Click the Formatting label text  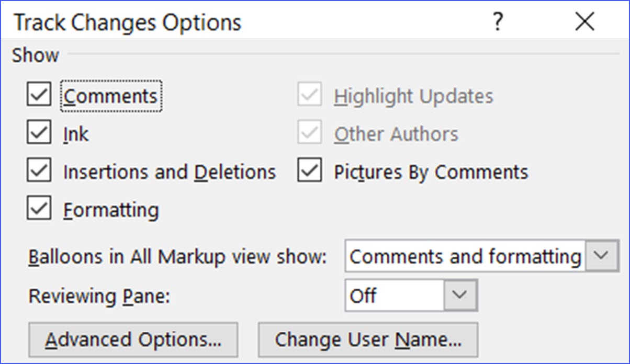(111, 210)
